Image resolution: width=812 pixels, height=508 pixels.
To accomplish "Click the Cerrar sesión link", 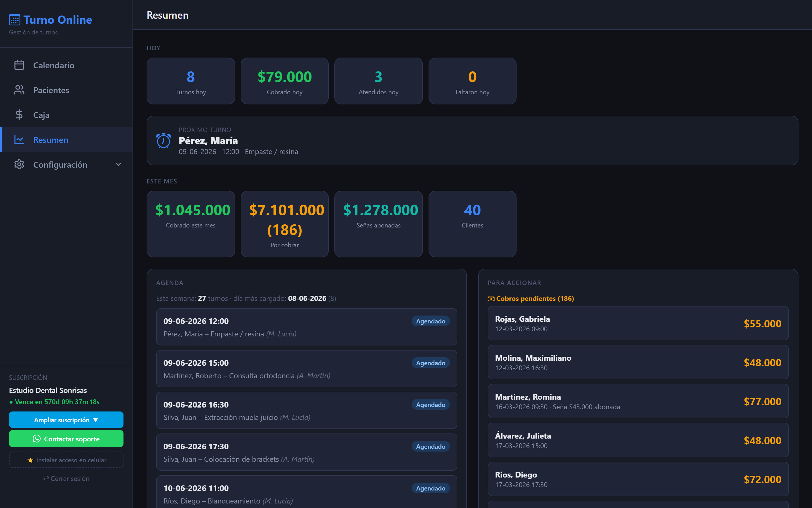I will tap(66, 478).
